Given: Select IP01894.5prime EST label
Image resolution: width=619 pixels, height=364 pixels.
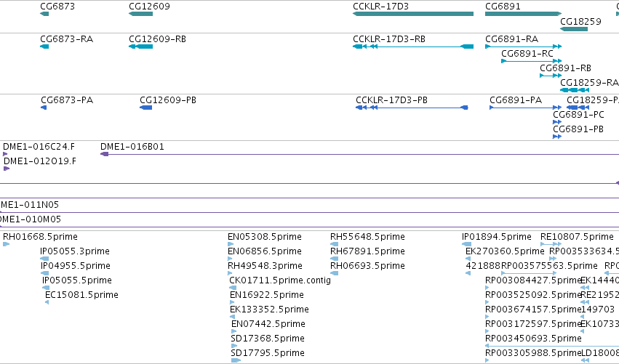Looking at the screenshot, I should tap(497, 237).
